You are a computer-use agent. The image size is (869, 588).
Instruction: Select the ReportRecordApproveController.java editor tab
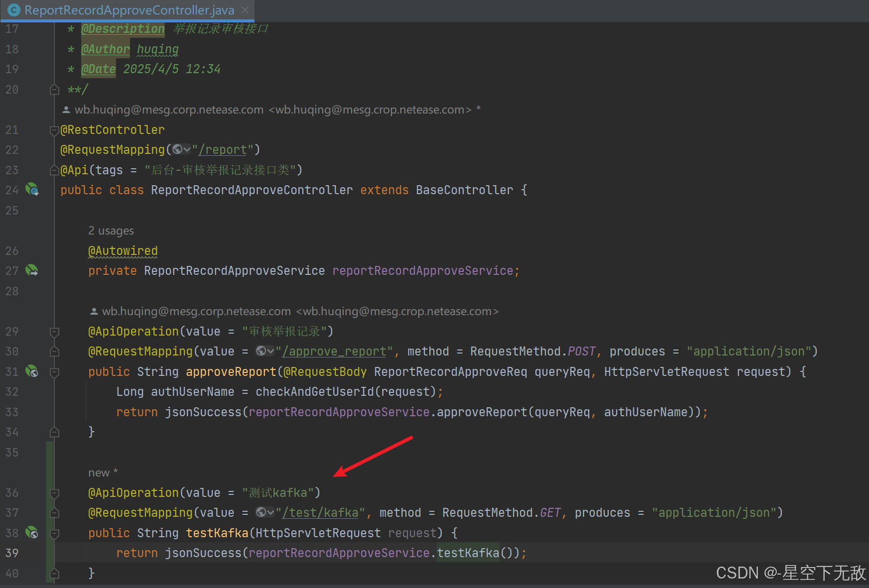point(129,10)
